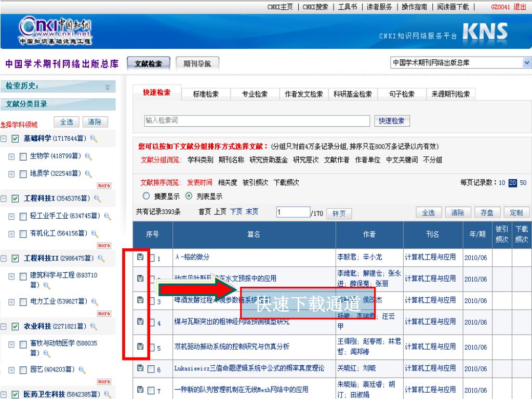The height and width of the screenshot is (399, 532).
Task: Click the CNKI 中国知网 logo
Action: (55, 31)
